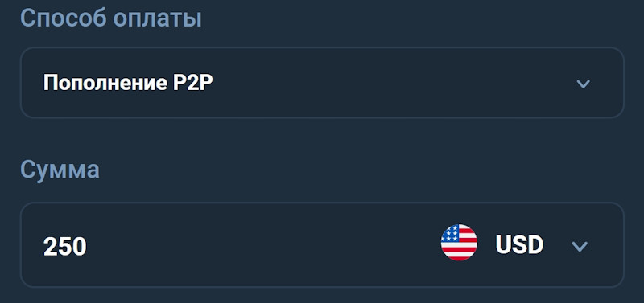
Task: Tap the American flag next to USD
Action: coord(459,242)
